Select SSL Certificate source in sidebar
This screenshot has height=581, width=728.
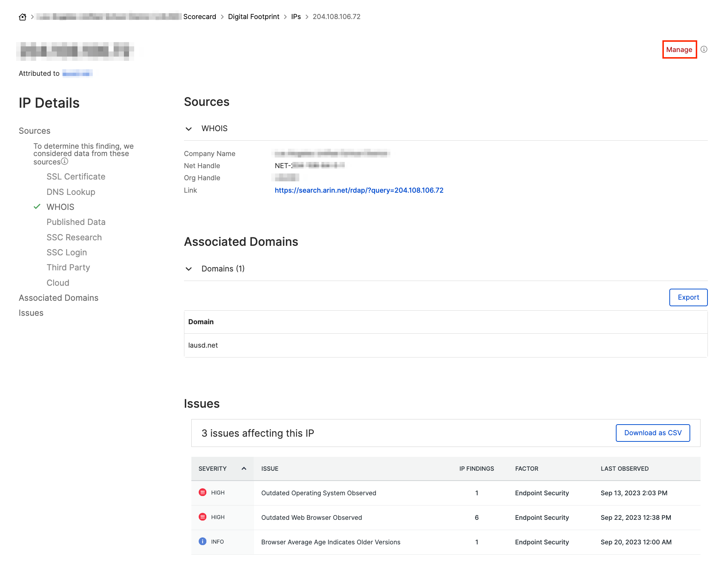pyautogui.click(x=76, y=177)
